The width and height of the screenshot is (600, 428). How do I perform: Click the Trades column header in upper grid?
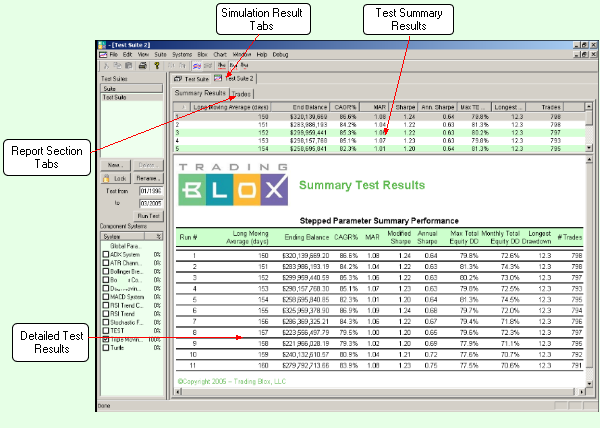click(545, 107)
